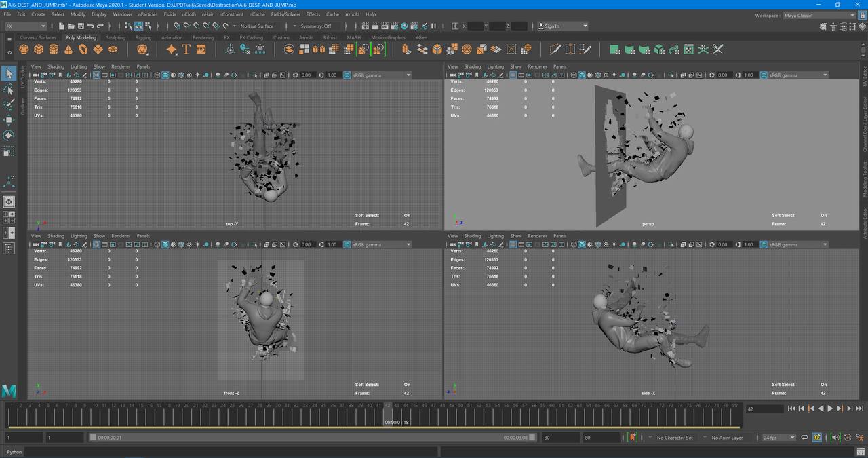
Task: Create a polygon sphere from the shelf
Action: click(24, 50)
